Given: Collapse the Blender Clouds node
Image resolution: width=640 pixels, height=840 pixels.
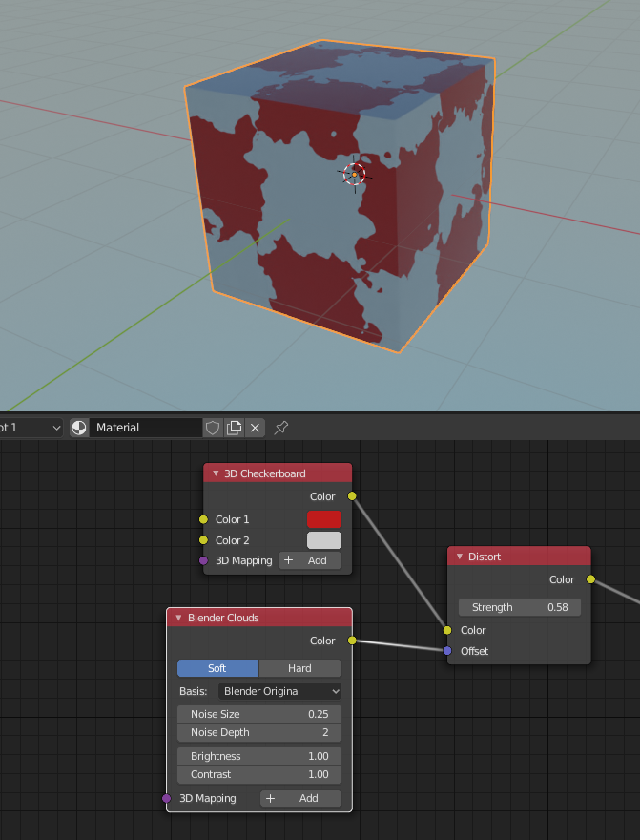Looking at the screenshot, I should (x=178, y=618).
